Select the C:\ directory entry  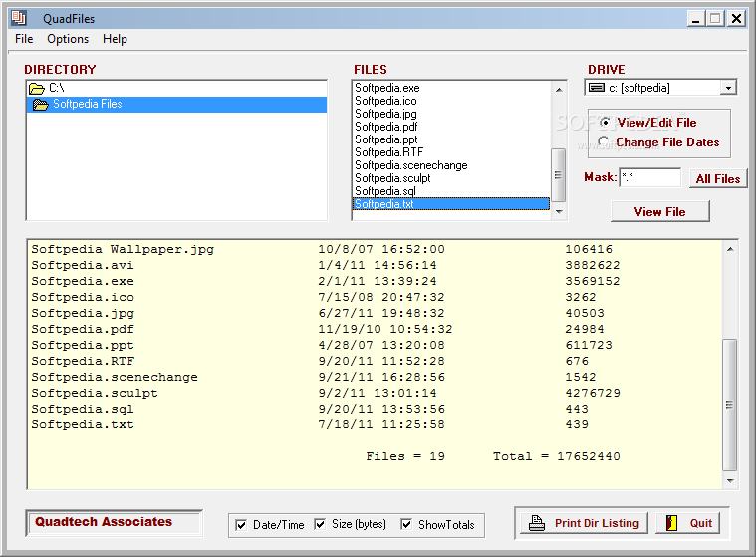[x=176, y=89]
